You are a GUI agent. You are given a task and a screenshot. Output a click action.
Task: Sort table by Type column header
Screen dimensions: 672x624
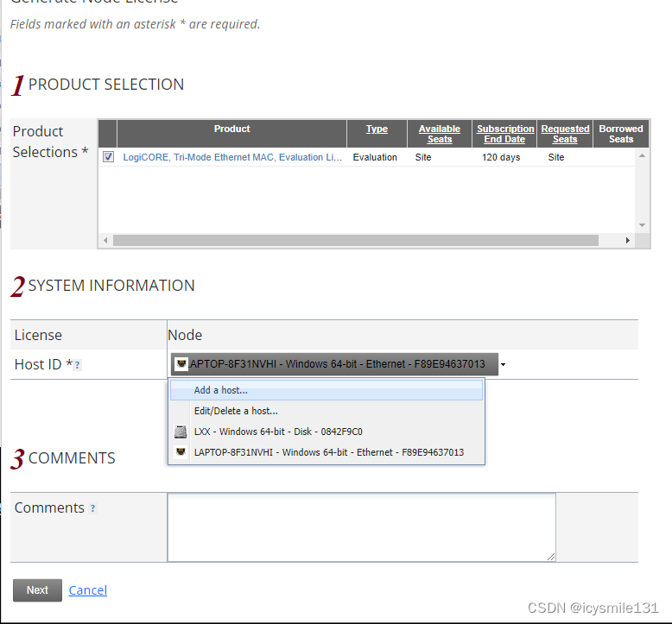coord(377,129)
